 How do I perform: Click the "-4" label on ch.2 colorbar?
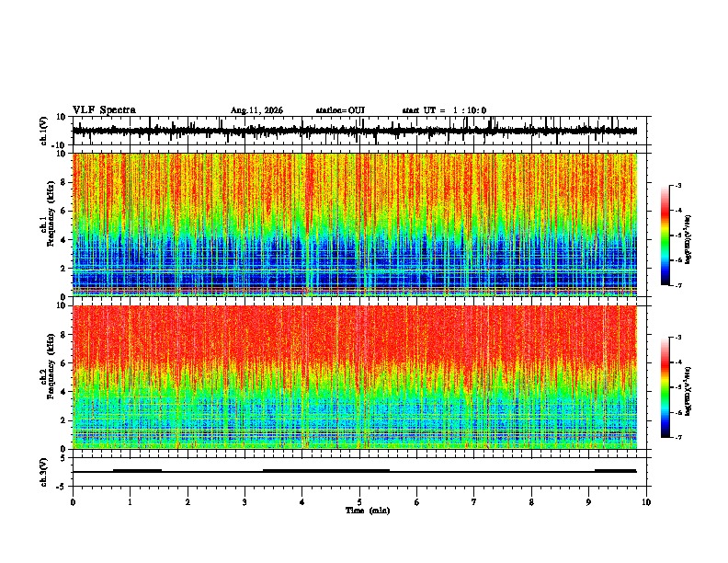pyautogui.click(x=677, y=362)
